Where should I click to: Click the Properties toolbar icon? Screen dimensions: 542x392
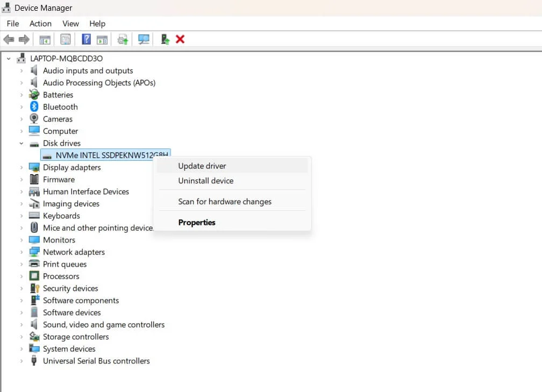point(66,39)
